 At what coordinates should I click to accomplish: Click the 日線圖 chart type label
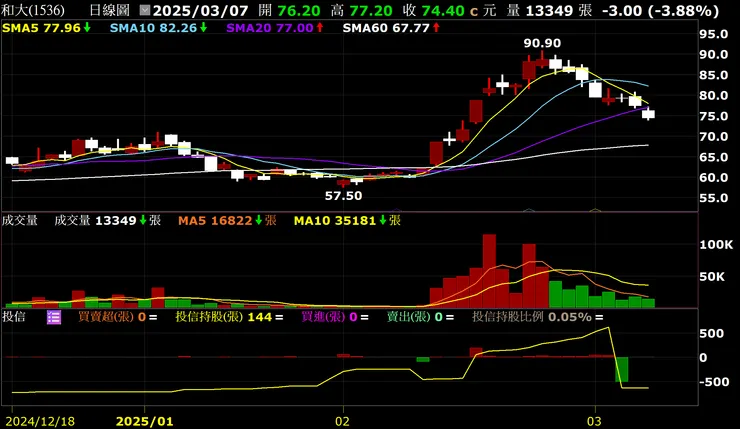(x=109, y=10)
